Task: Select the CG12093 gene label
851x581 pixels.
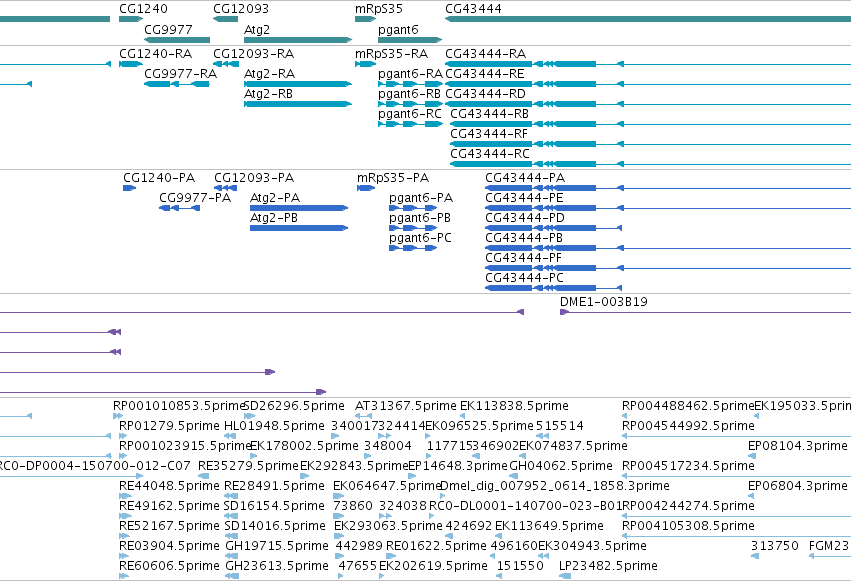Action: (x=240, y=9)
